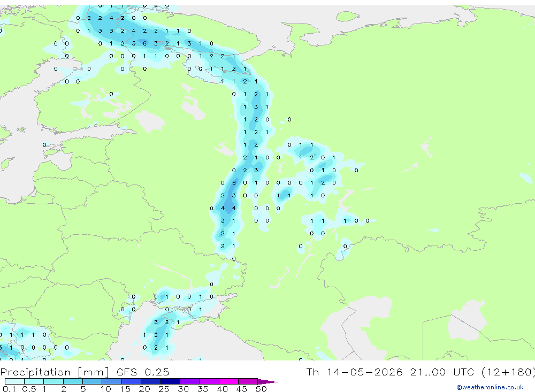The image size is (535, 392).
Task: Click the '40' legend scale label
Action: tap(222, 389)
